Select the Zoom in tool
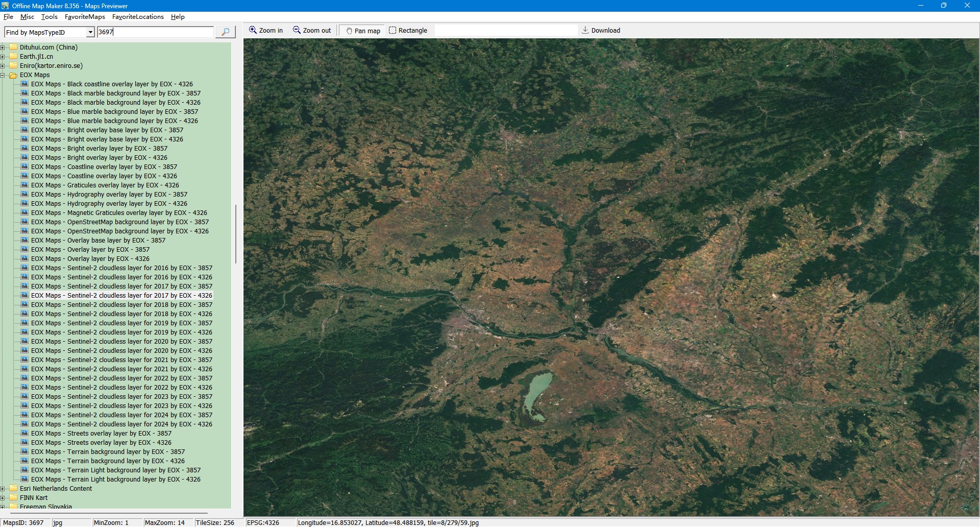Image resolution: width=980 pixels, height=527 pixels. (265, 31)
